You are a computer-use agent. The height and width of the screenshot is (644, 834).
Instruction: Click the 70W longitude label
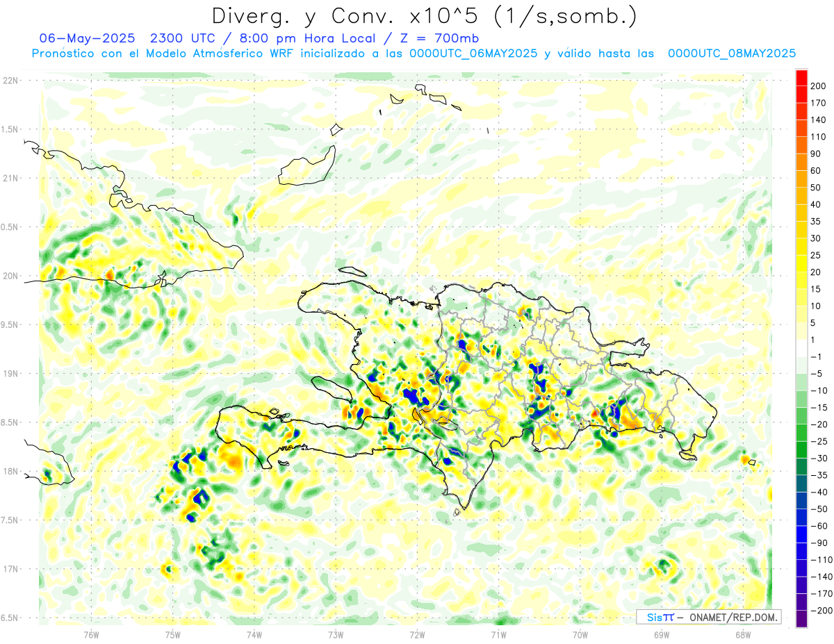[580, 634]
